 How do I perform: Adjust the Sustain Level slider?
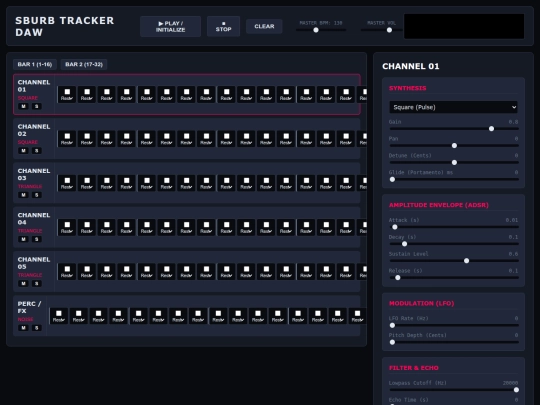coord(454,261)
